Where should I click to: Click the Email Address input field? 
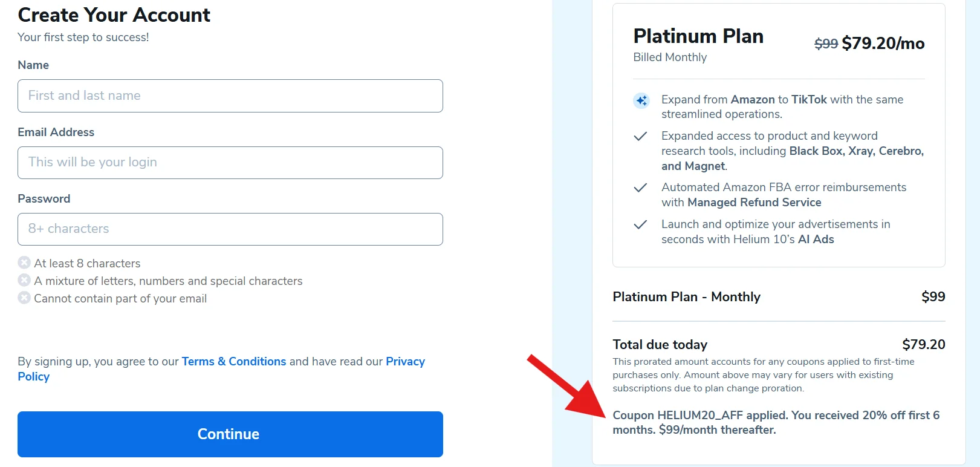click(230, 163)
